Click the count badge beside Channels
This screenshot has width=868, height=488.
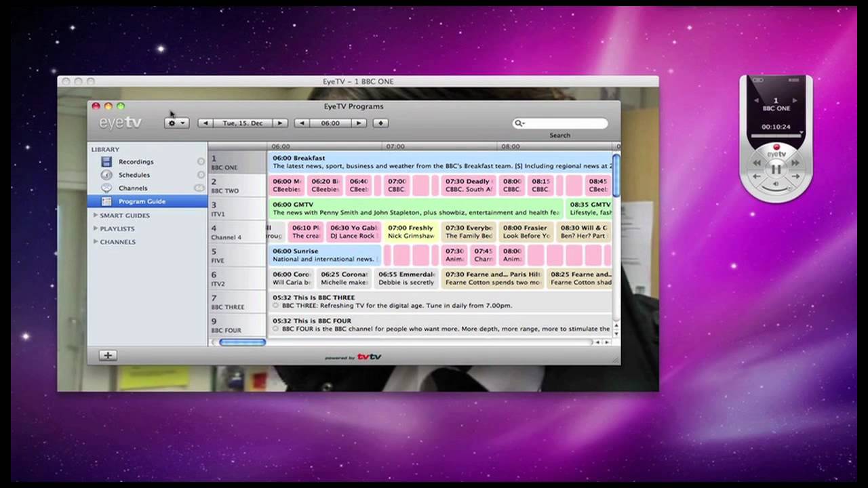(x=199, y=188)
